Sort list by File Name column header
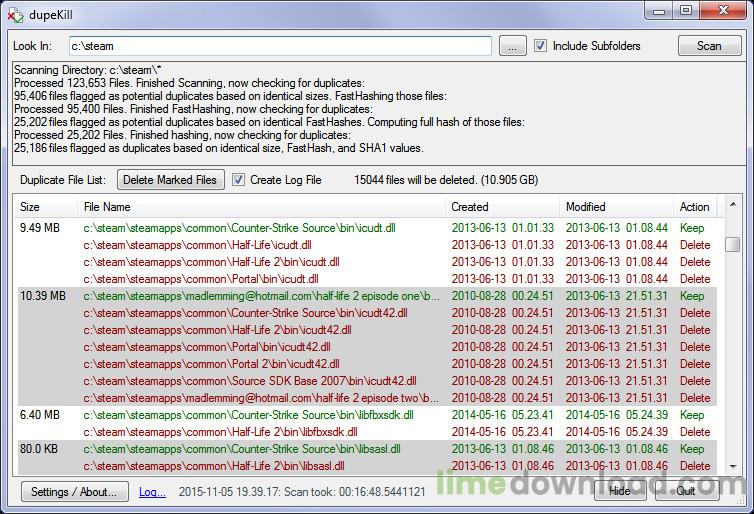The width and height of the screenshot is (754, 514). click(261, 207)
